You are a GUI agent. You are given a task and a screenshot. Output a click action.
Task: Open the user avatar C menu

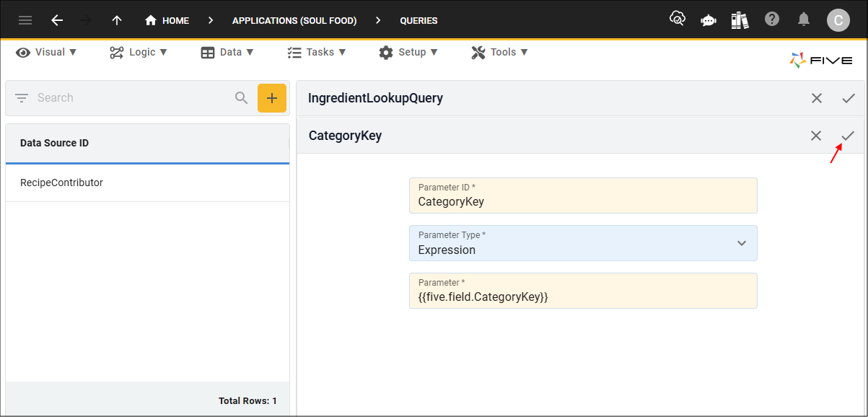pyautogui.click(x=838, y=20)
